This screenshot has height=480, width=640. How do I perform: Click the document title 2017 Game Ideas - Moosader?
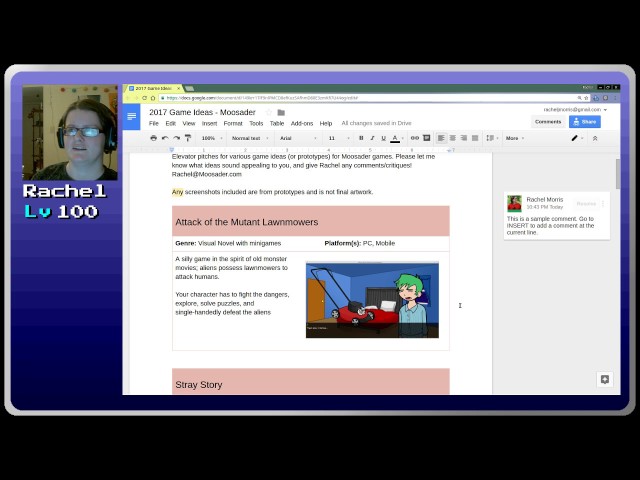202,112
